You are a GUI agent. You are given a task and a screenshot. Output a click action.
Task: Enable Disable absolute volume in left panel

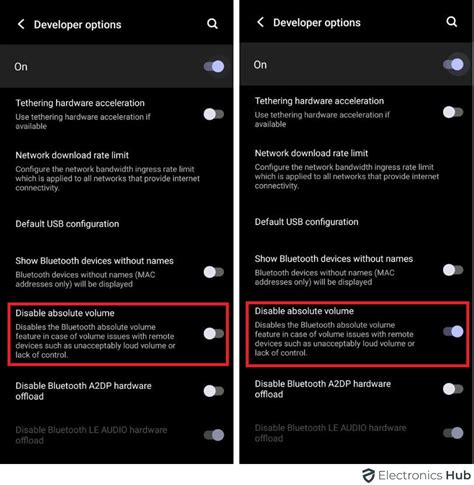point(214,333)
